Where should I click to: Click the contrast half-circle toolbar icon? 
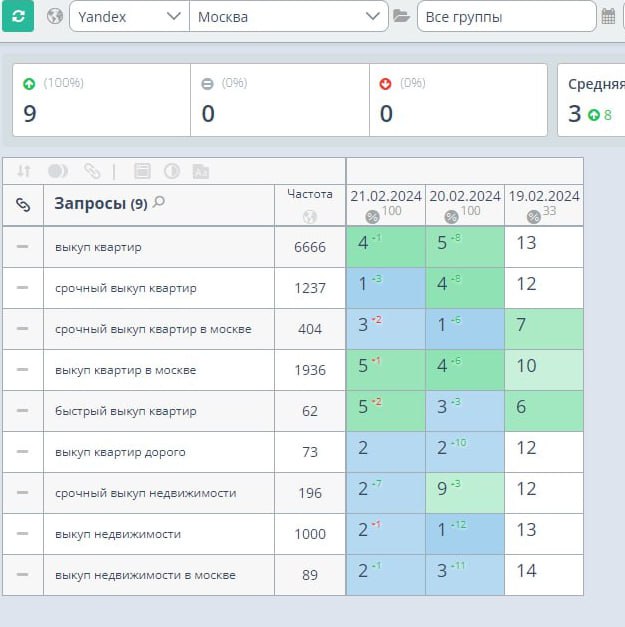click(x=172, y=171)
